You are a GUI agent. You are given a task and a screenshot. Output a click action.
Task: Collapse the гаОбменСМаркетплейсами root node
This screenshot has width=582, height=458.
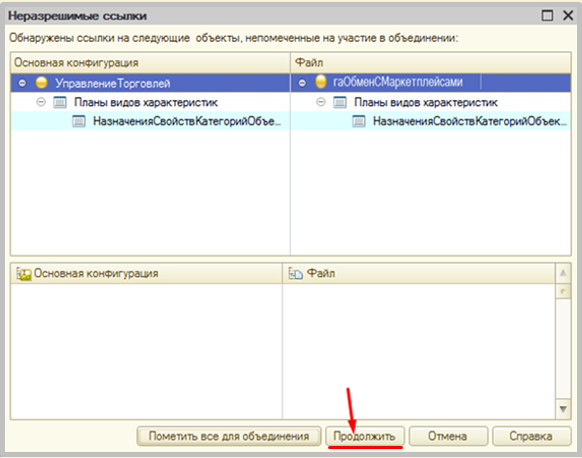pyautogui.click(x=302, y=83)
